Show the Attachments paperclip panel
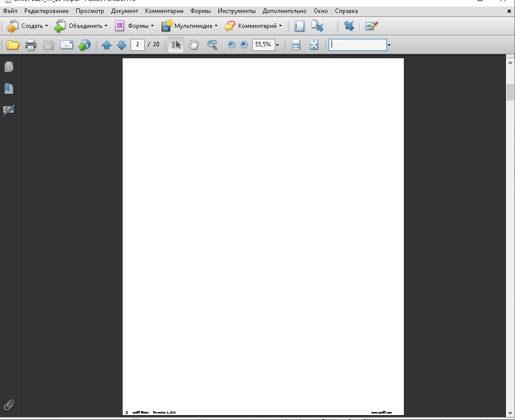515x420 pixels. [x=9, y=405]
